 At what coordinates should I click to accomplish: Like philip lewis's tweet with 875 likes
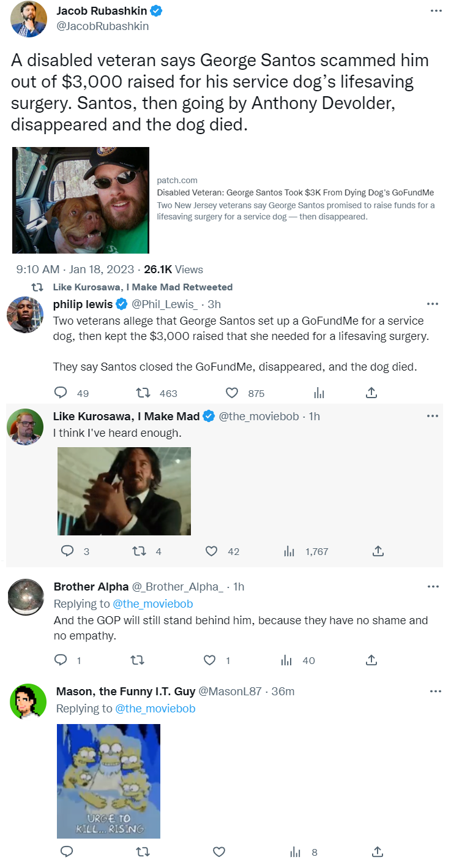(232, 393)
